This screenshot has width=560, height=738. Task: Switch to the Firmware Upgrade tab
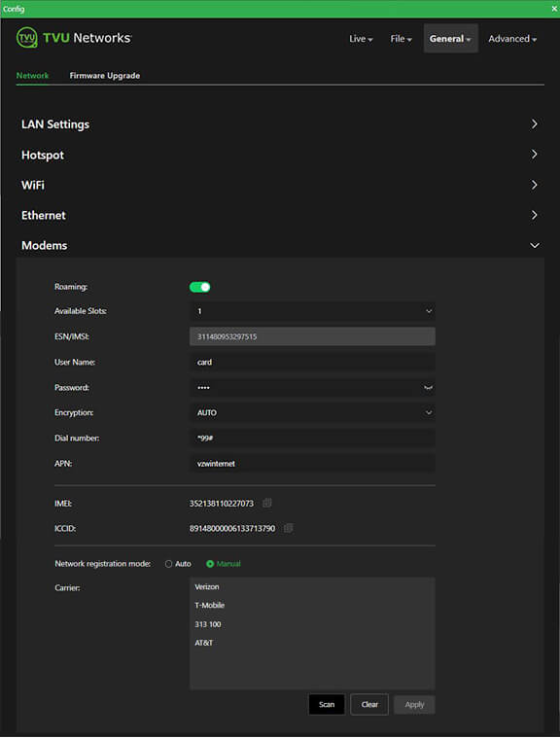104,75
